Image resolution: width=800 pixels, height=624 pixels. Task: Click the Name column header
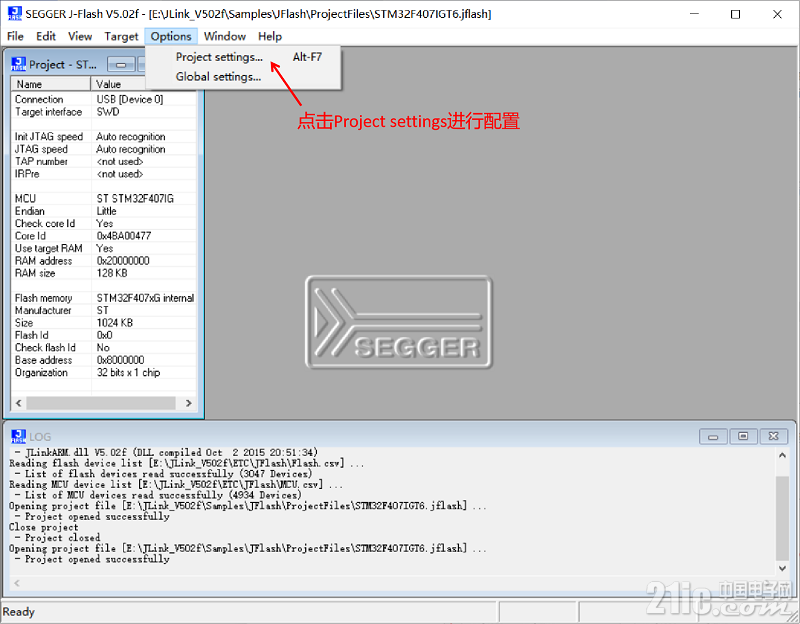click(x=51, y=84)
